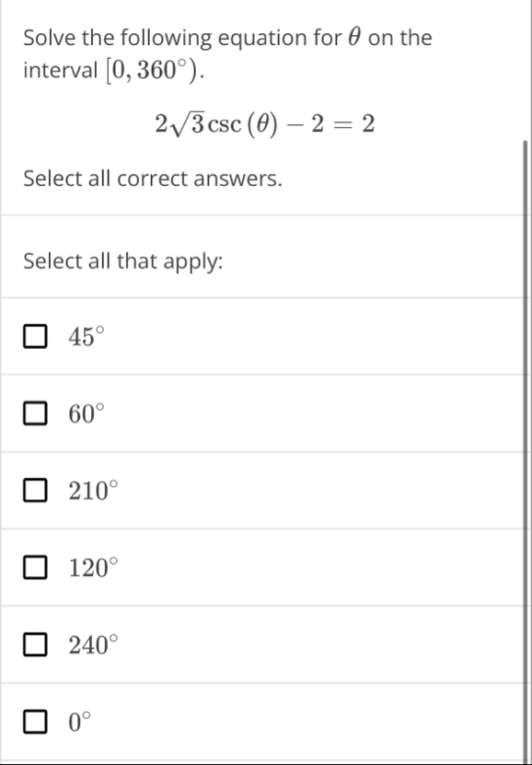Check the 60° answer checkbox
The height and width of the screenshot is (765, 532).
(x=33, y=412)
